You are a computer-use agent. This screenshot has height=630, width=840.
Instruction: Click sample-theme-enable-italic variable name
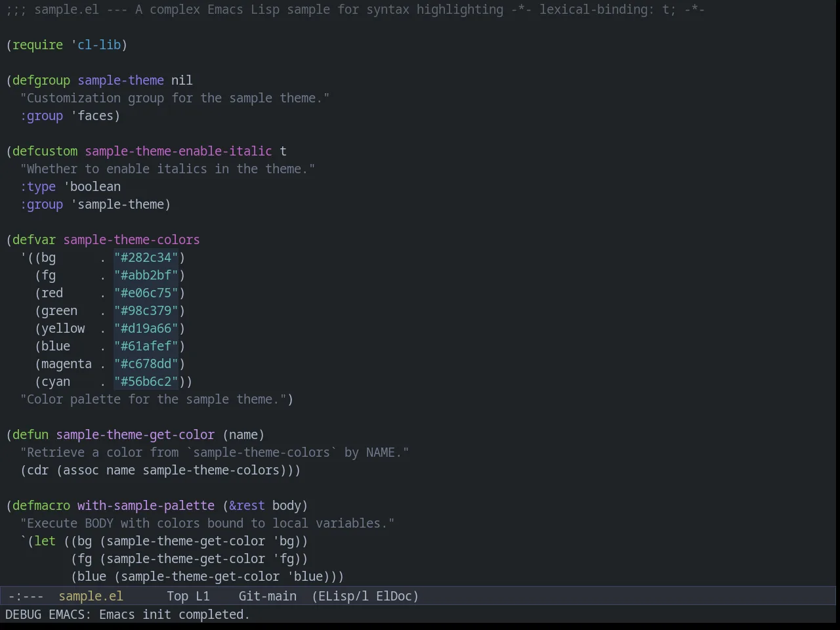[178, 151]
